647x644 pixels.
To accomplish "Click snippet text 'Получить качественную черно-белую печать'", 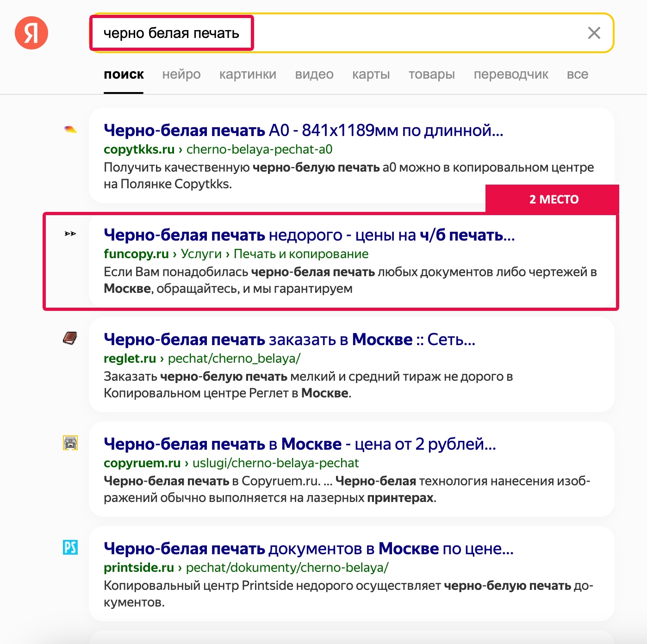I will click(x=242, y=167).
